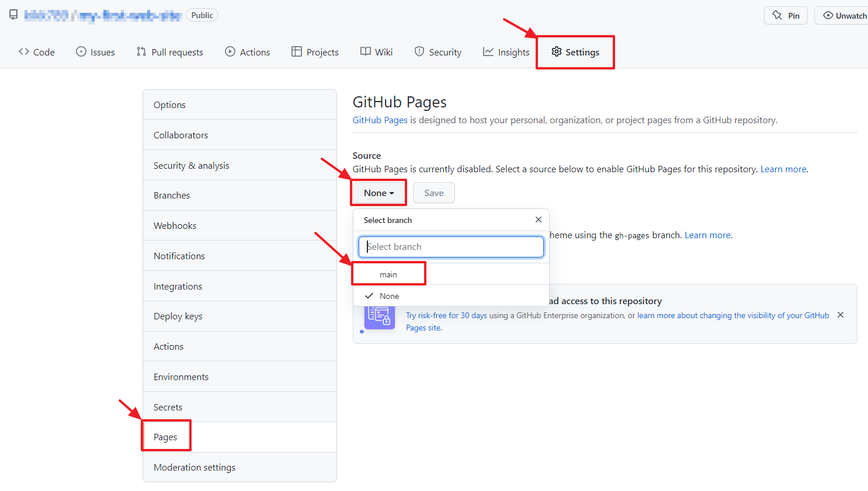Open Branches settings

click(x=239, y=196)
